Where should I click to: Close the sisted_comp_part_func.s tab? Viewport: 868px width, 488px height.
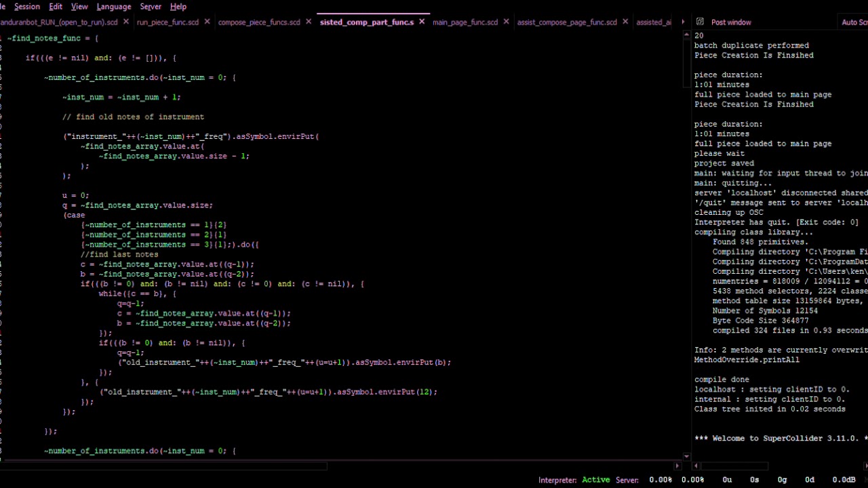tap(421, 22)
